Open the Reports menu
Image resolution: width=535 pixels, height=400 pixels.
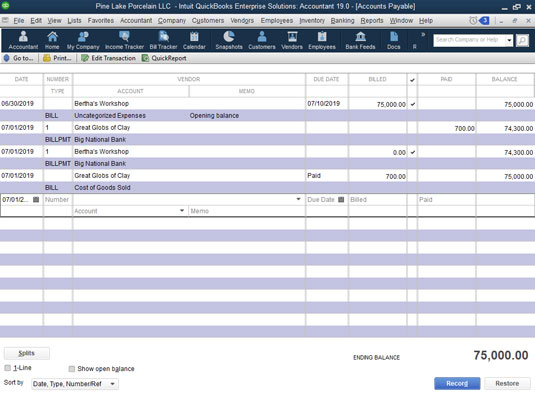click(x=372, y=20)
